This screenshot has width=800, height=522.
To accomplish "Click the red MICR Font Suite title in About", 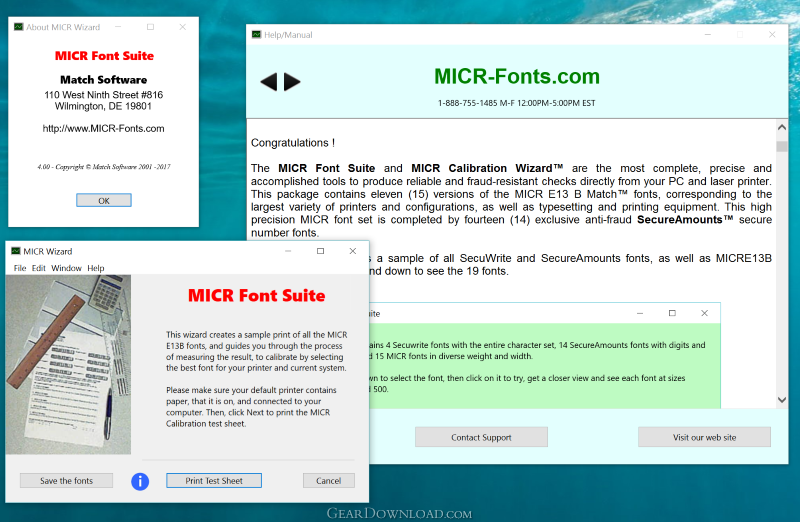I will [x=104, y=56].
